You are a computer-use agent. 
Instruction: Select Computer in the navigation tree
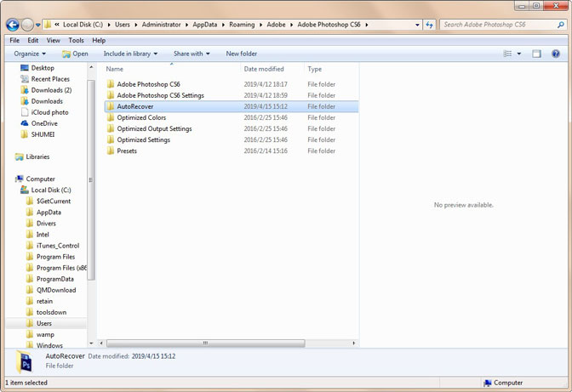pos(40,179)
